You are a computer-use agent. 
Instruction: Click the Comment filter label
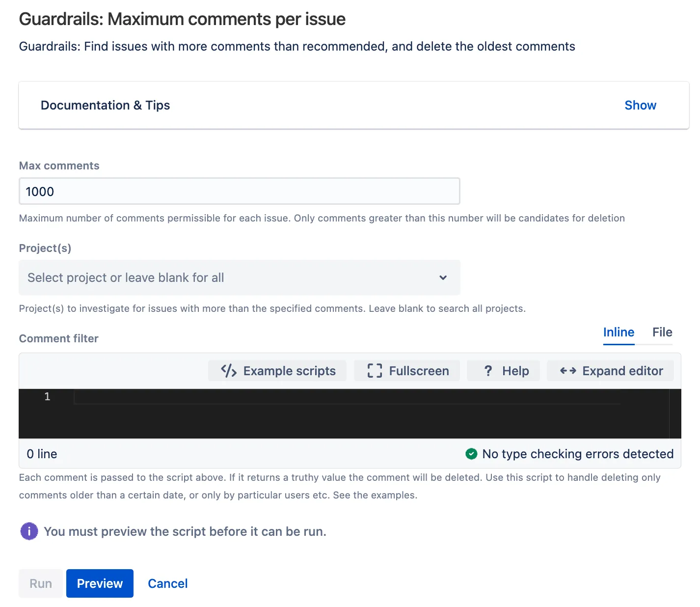58,338
